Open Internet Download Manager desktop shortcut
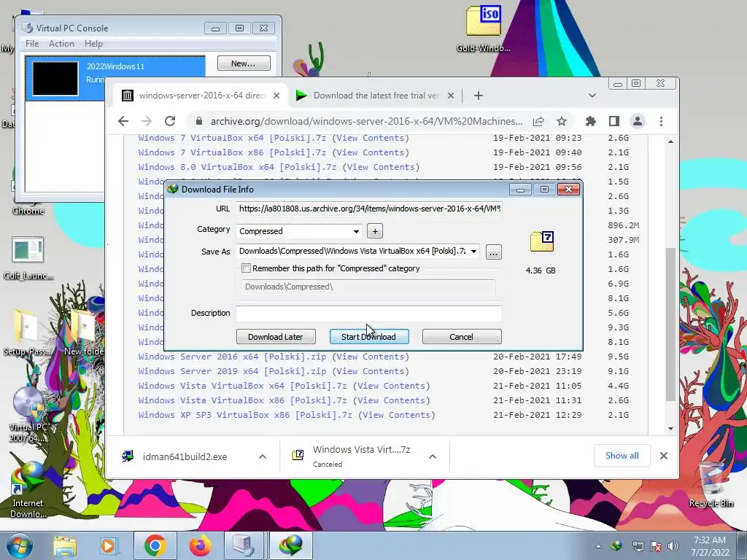 click(28, 491)
